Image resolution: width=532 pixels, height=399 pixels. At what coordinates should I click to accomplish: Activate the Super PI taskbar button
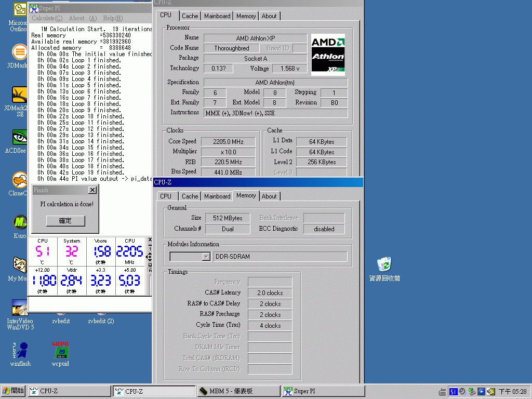(323, 391)
